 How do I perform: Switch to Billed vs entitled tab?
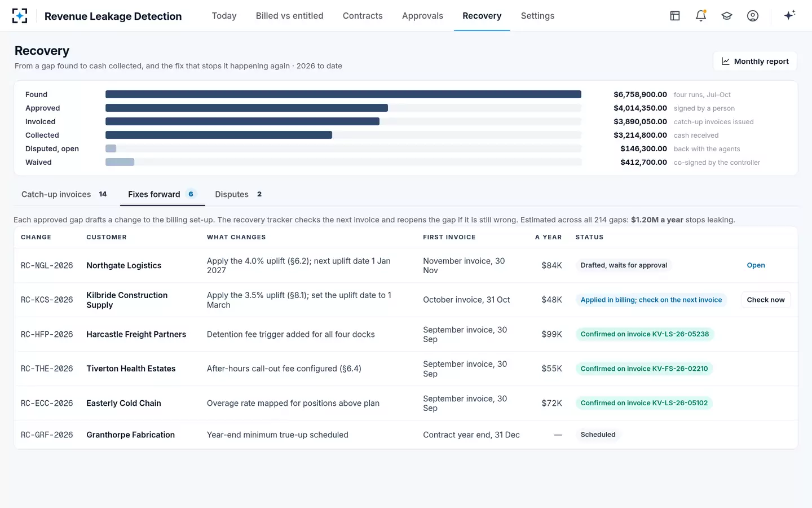click(289, 16)
